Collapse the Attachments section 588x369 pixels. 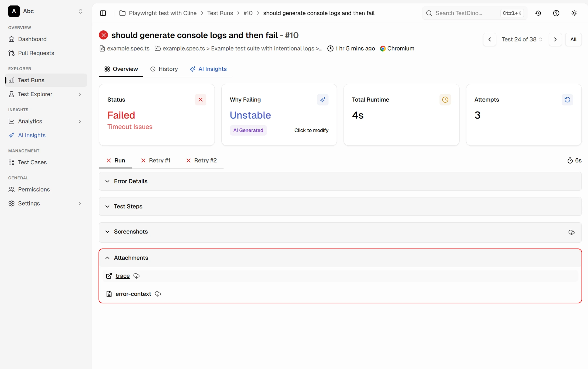[x=340, y=258]
